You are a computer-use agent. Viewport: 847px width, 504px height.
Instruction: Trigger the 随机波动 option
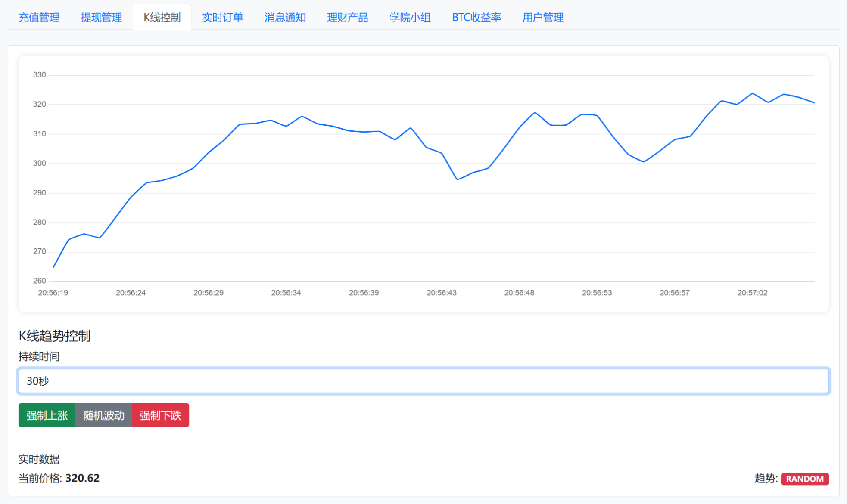pos(103,415)
